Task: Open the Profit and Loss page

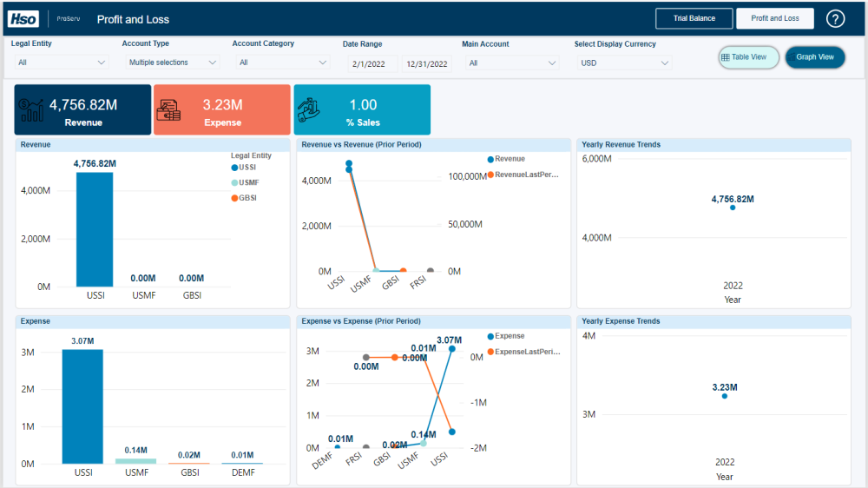Action: (x=775, y=18)
